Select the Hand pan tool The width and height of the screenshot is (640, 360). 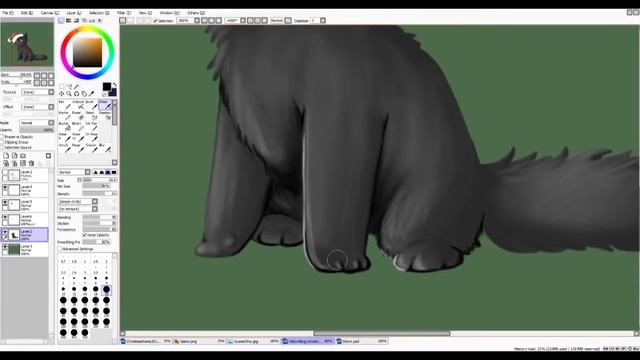(84, 93)
